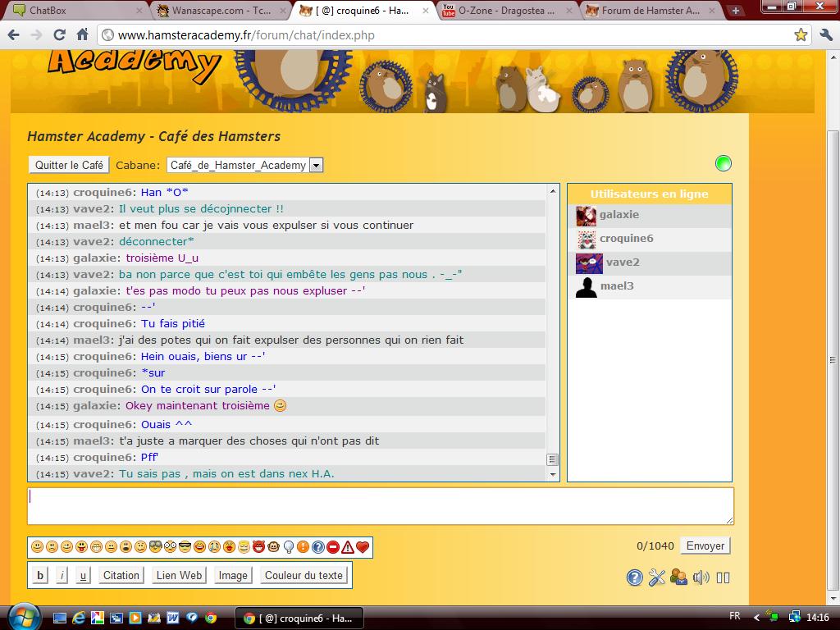Insert the warning triangle emoticon
840x630 pixels.
tap(348, 547)
